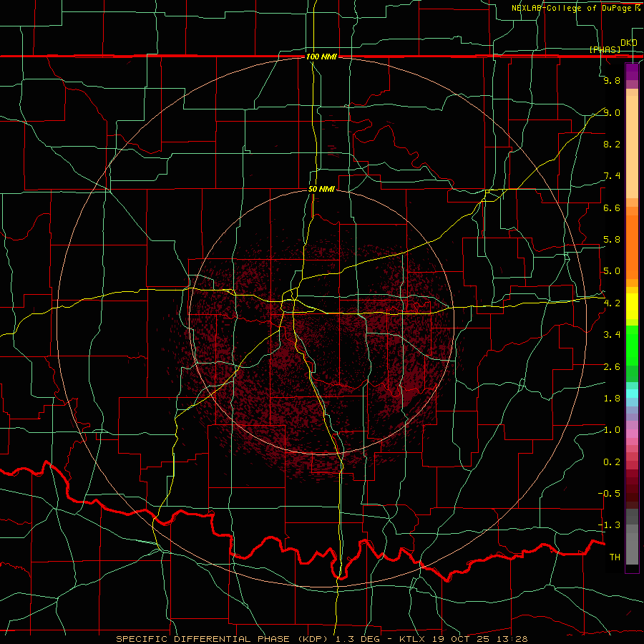This screenshot has width=644, height=644.
Task: Pick the 8.2 scale label
Action: pos(612,144)
